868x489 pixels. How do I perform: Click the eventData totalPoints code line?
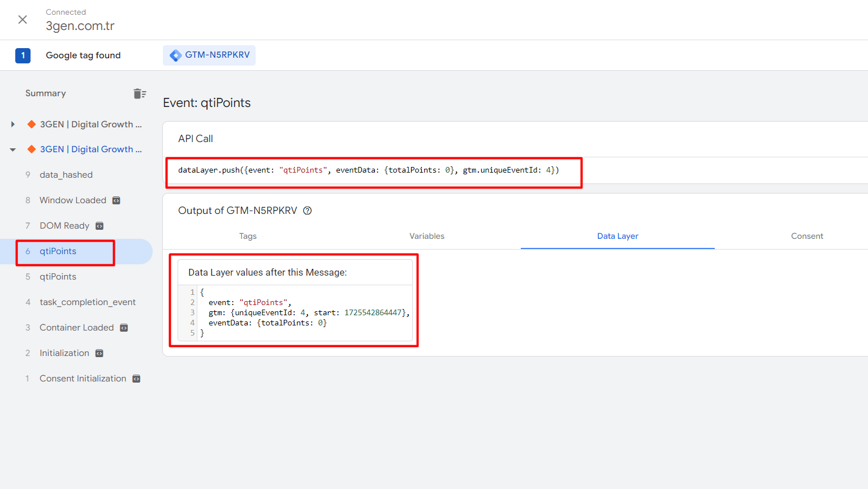(267, 323)
